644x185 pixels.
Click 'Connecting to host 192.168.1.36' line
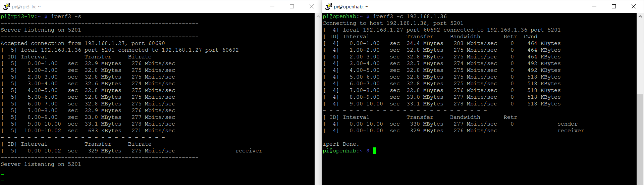(393, 23)
